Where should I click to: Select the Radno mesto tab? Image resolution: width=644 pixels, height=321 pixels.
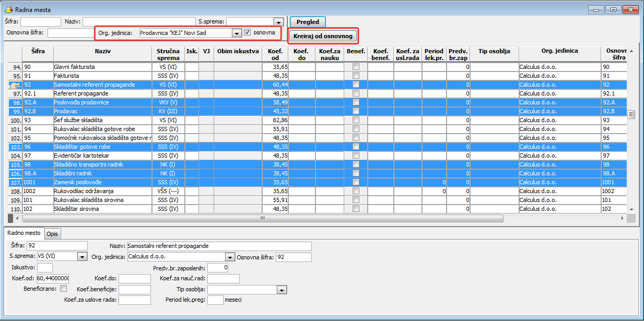point(24,233)
